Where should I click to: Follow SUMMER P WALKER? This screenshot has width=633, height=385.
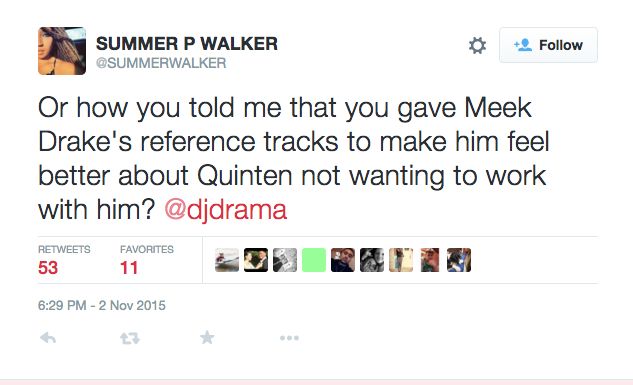click(x=548, y=45)
